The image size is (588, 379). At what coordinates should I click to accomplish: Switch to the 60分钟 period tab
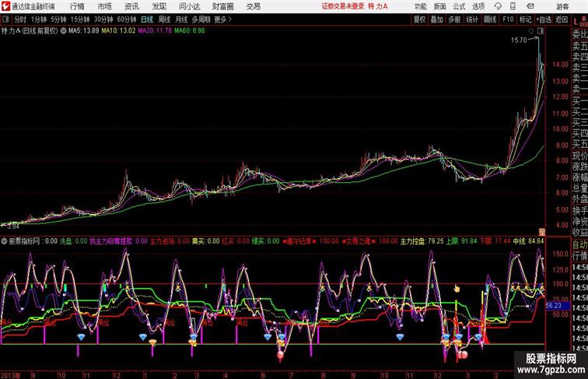tap(126, 19)
